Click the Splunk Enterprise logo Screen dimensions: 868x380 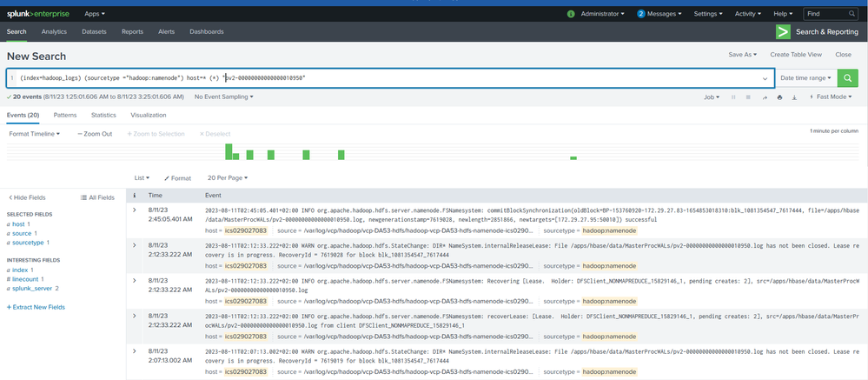[x=37, y=14]
